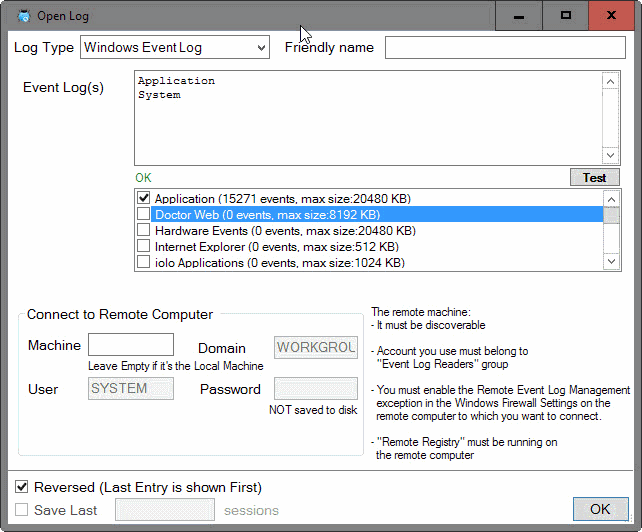The image size is (642, 532).
Task: Check the Internet Explorer log checkbox
Action: (x=143, y=246)
